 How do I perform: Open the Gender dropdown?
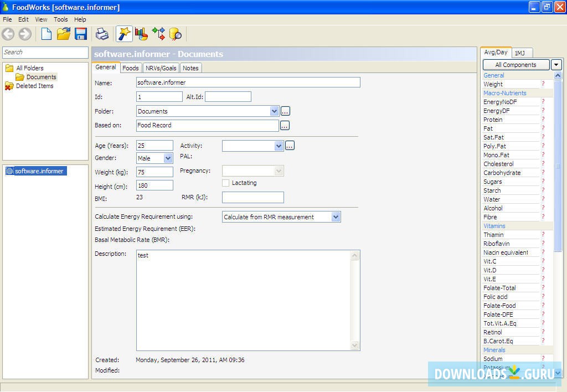click(168, 158)
